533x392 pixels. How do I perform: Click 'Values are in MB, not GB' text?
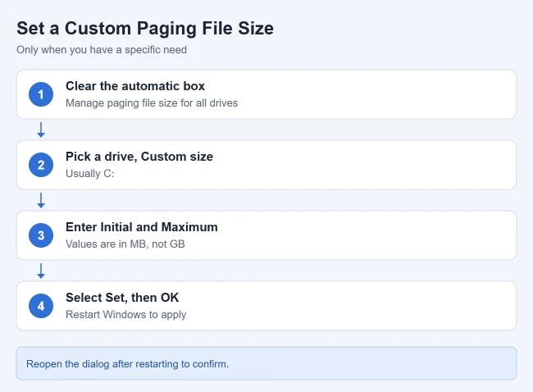[x=125, y=244]
